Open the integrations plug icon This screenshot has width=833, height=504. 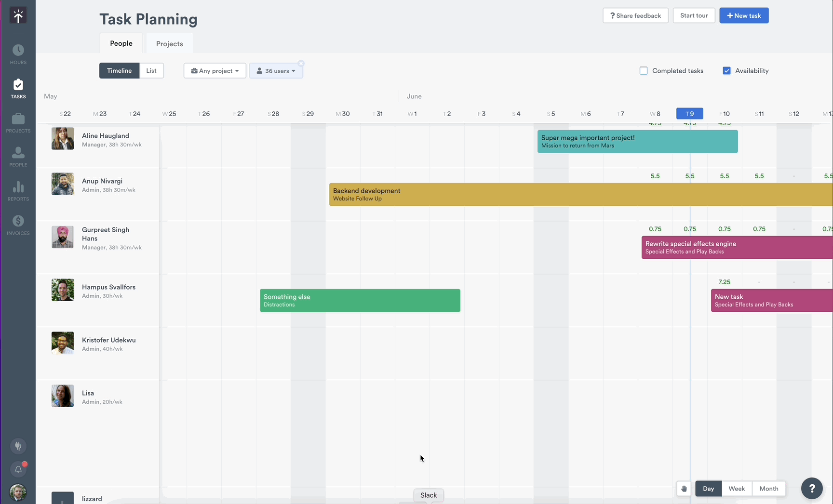[x=18, y=446]
